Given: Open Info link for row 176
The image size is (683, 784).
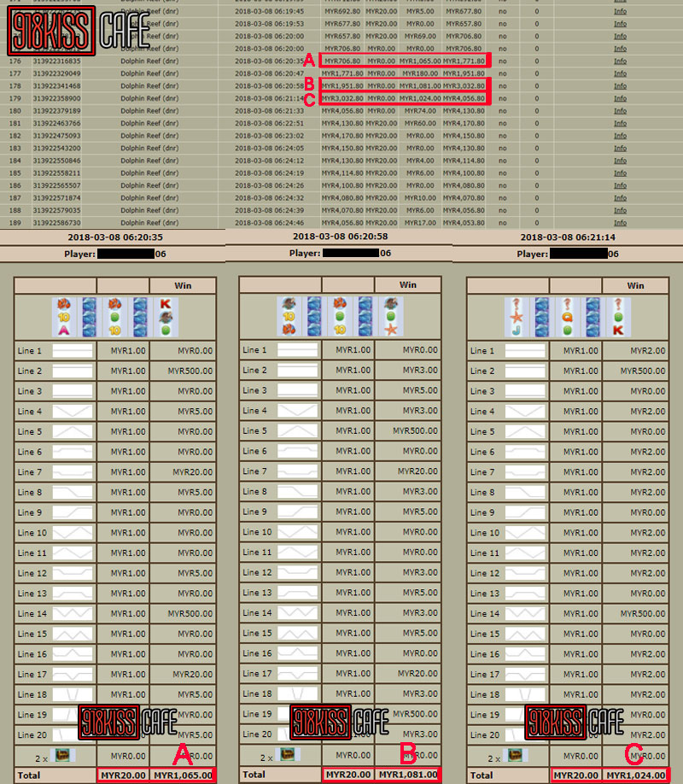Looking at the screenshot, I should point(620,61).
